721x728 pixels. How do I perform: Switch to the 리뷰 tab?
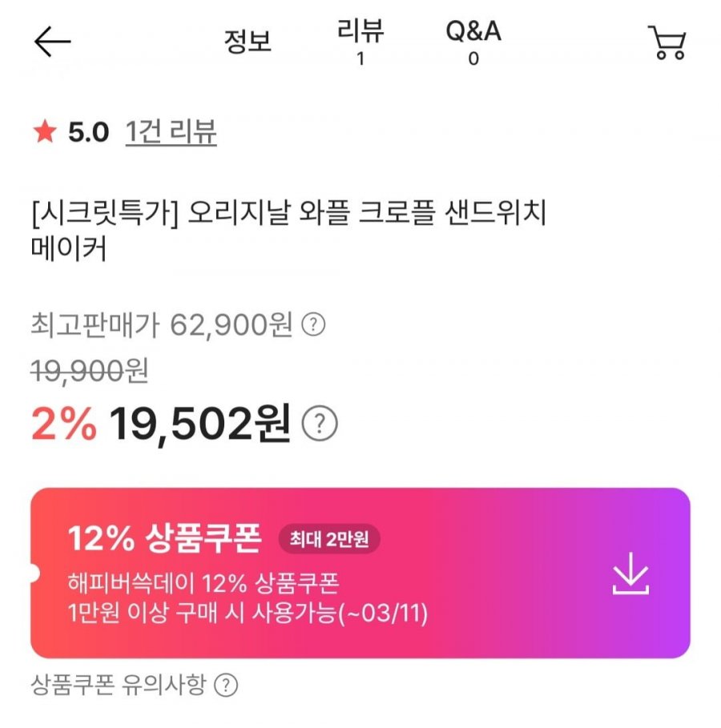[360, 42]
